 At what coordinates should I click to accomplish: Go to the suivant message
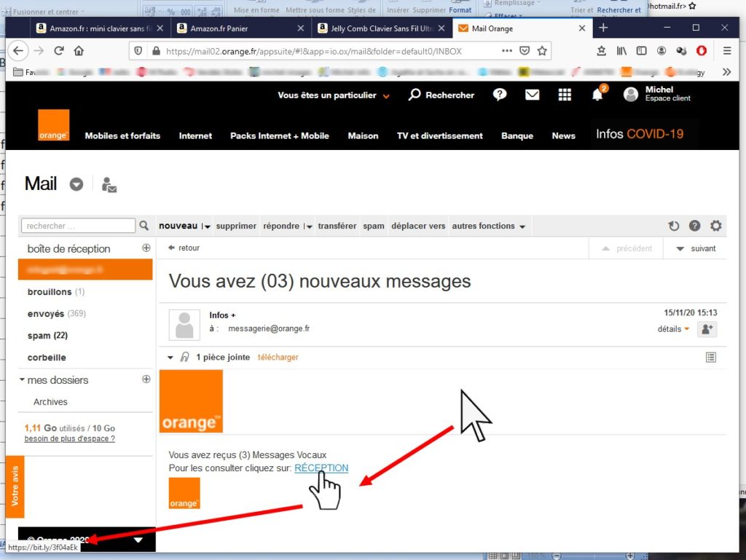pyautogui.click(x=696, y=248)
